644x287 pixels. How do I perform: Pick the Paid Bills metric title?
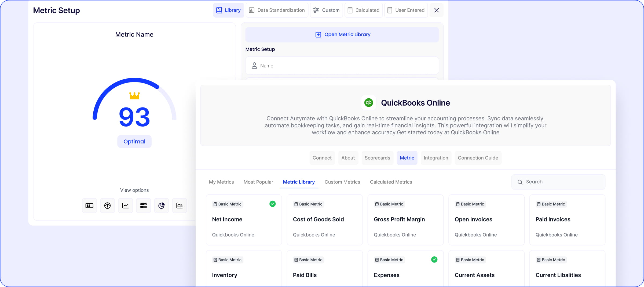tap(305, 275)
